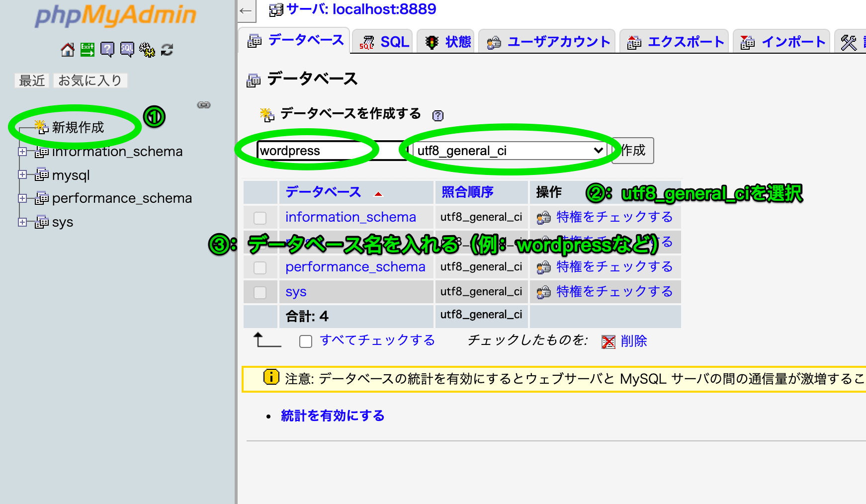Open performance_schema link in table
Image resolution: width=866 pixels, height=504 pixels.
click(x=355, y=267)
